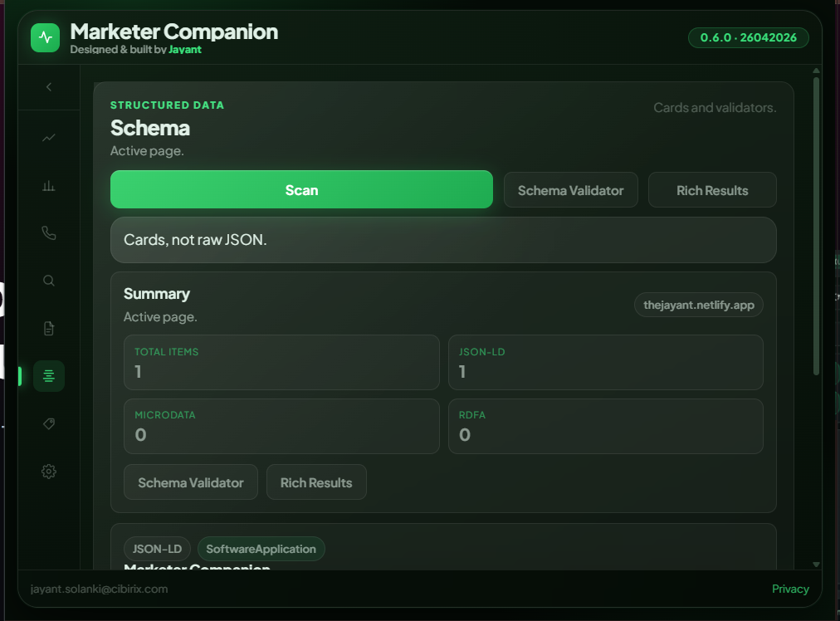Image resolution: width=840 pixels, height=621 pixels.
Task: Click the green Scan button
Action: click(301, 189)
